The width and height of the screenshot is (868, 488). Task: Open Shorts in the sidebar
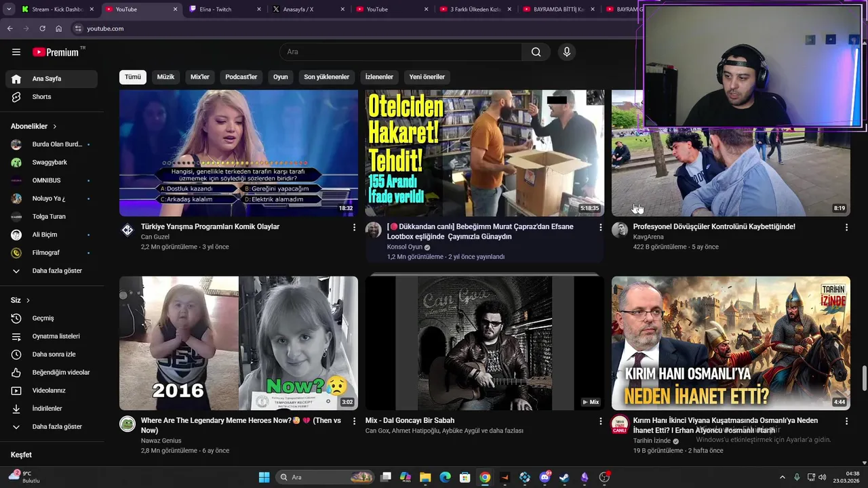pos(52,97)
